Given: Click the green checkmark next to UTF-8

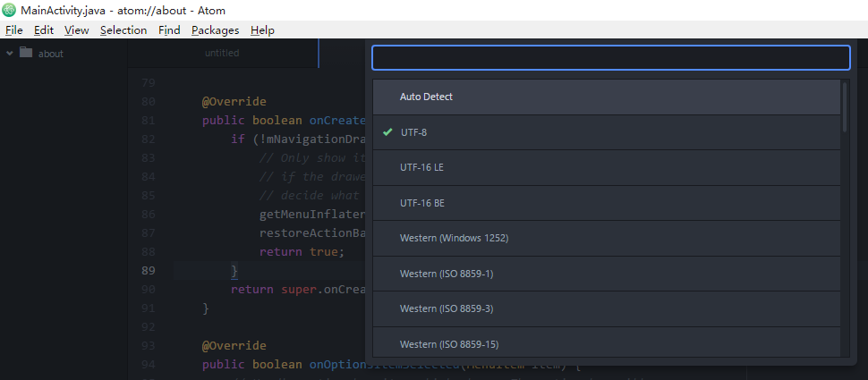Looking at the screenshot, I should pyautogui.click(x=387, y=132).
